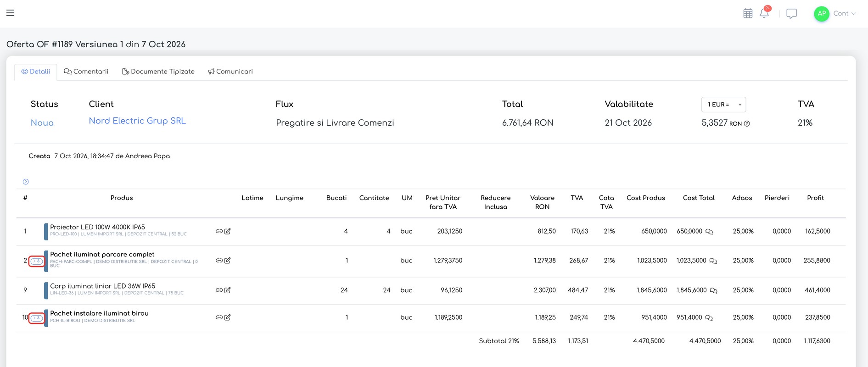
Task: Open cost comments for 650,0000 Cost Total
Action: coord(709,232)
